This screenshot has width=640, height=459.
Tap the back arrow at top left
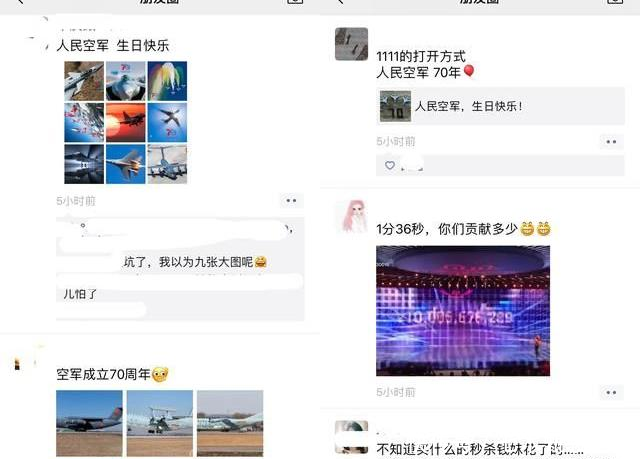tap(20, 2)
